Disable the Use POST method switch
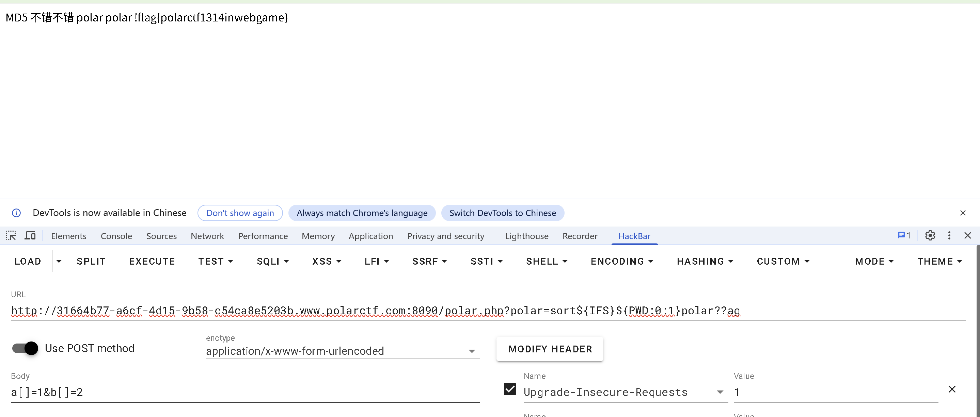Screen dimensions: 980x417 26,348
